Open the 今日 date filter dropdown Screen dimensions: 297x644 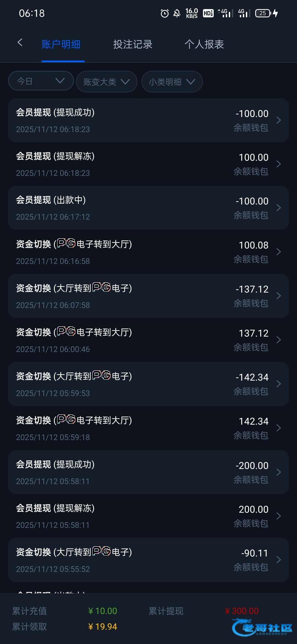click(x=41, y=81)
